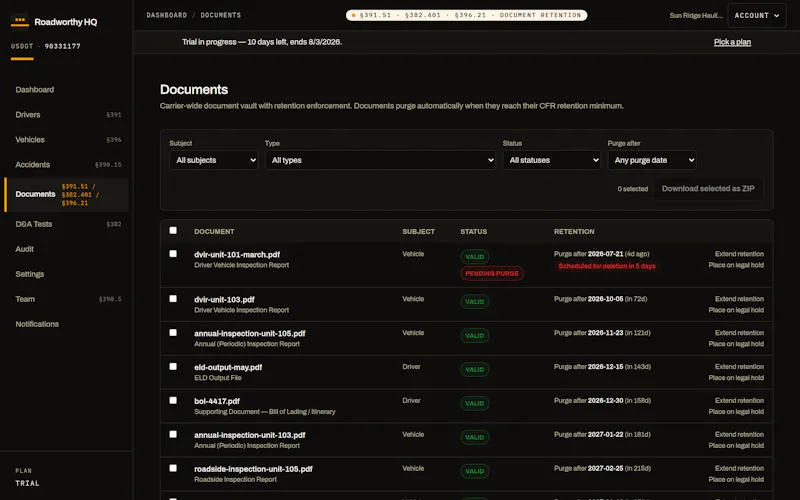Go to Settings in the sidebar

66,274
